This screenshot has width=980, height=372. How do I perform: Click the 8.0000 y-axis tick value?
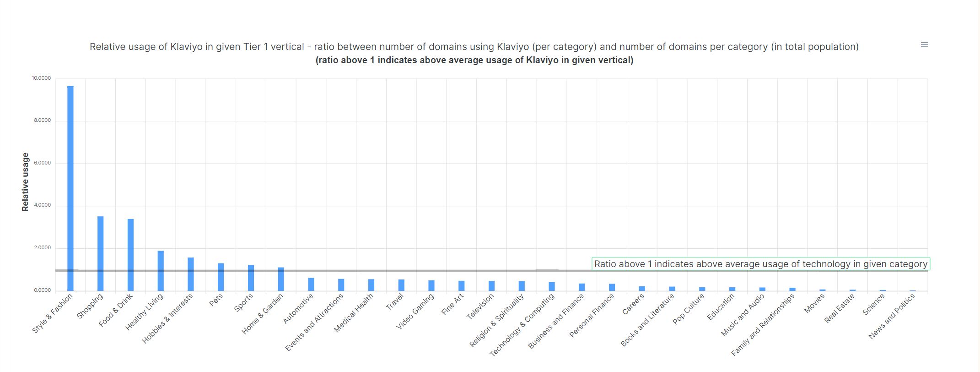tap(43, 120)
